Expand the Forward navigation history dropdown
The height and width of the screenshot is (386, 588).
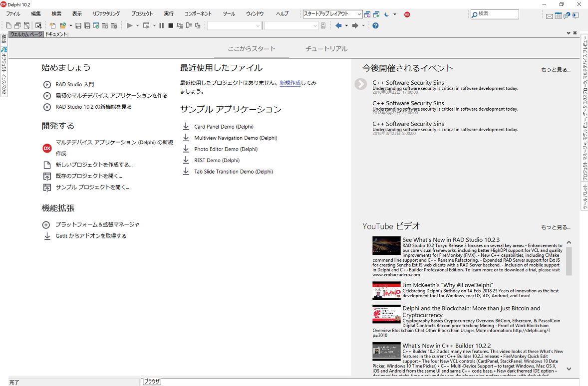(x=363, y=25)
